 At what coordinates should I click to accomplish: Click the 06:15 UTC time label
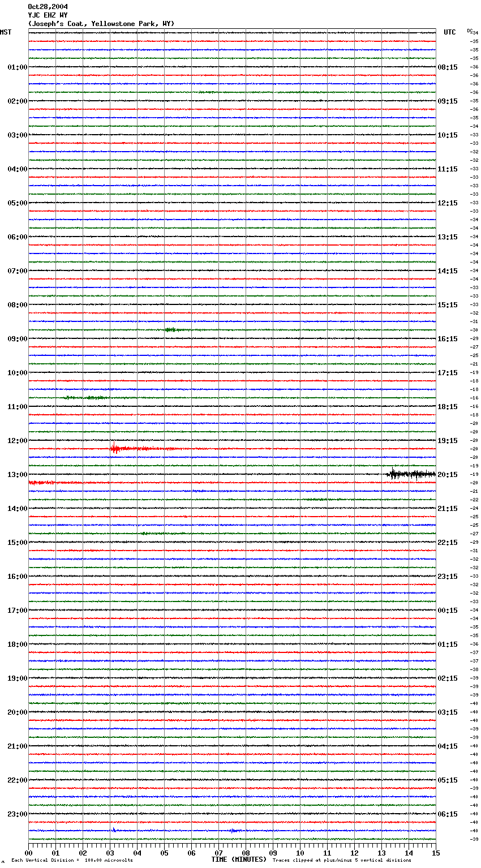tap(448, 814)
